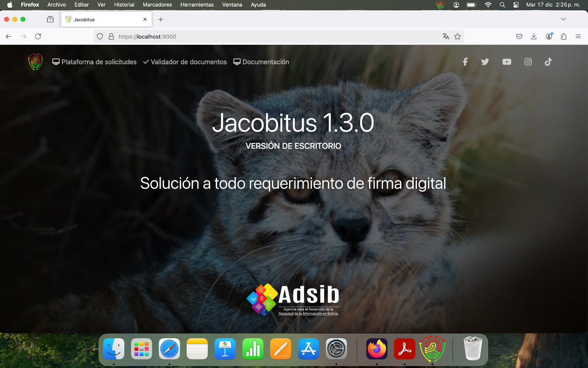This screenshot has height=368, width=588.
Task: Open the Firefox hamburger application menu
Action: click(578, 36)
